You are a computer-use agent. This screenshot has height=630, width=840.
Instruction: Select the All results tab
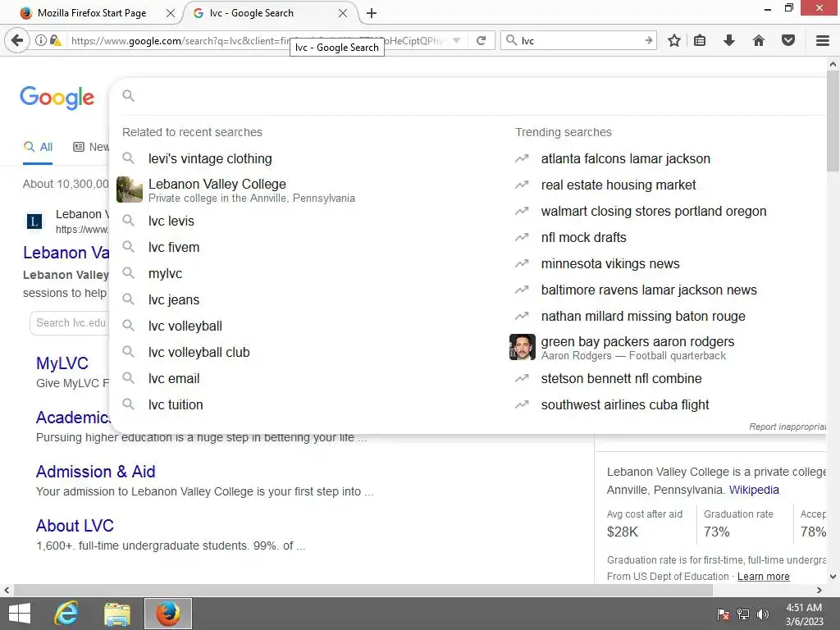(x=38, y=147)
